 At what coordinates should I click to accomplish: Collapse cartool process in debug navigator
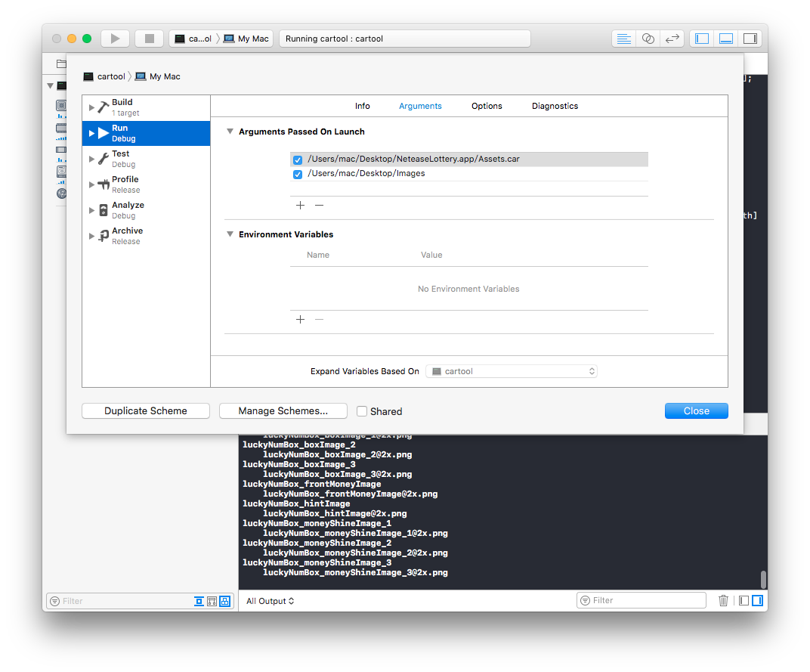[50, 86]
